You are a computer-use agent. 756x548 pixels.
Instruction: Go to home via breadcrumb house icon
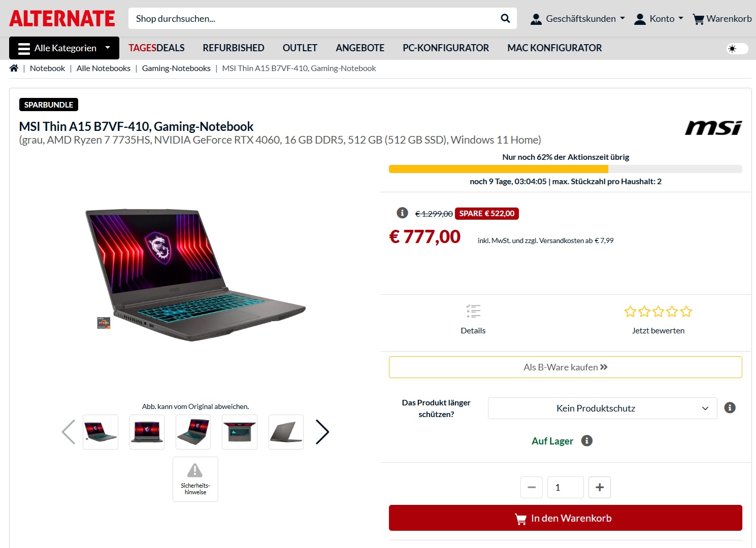[x=14, y=68]
